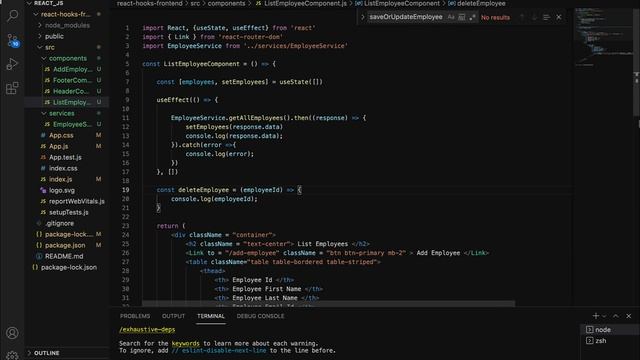640x360 pixels.
Task: Toggle Match Case in find widget
Action: coord(451,17)
